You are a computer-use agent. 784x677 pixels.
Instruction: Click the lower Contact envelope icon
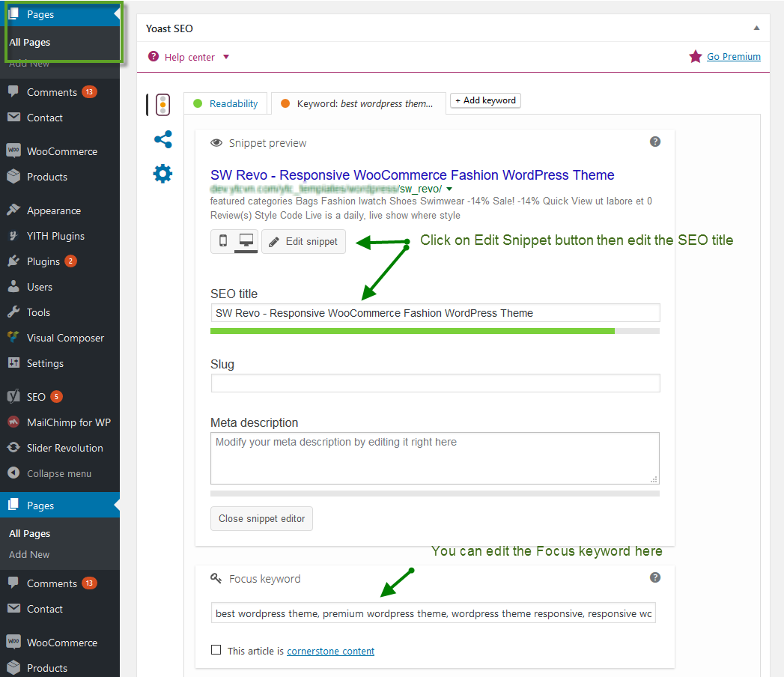(x=13, y=608)
